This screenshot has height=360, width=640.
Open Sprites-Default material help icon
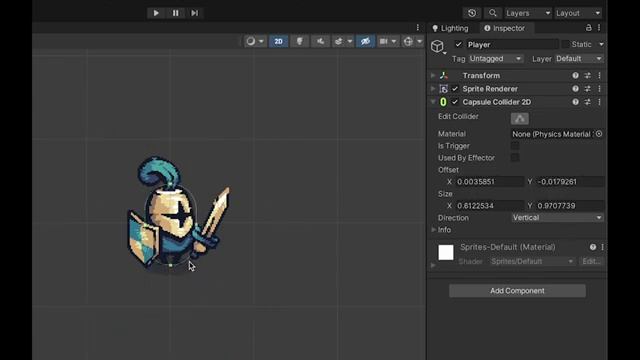click(593, 247)
